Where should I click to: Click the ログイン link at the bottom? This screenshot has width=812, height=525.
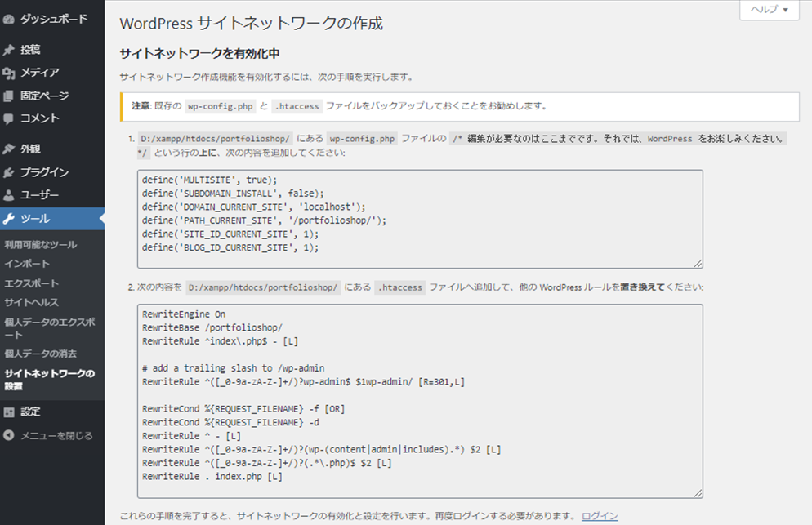pos(600,516)
